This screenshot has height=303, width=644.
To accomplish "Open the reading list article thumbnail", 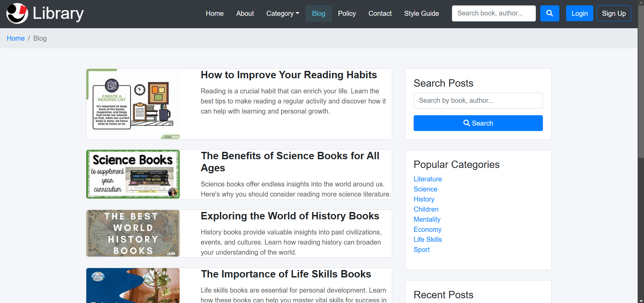I will (x=133, y=104).
